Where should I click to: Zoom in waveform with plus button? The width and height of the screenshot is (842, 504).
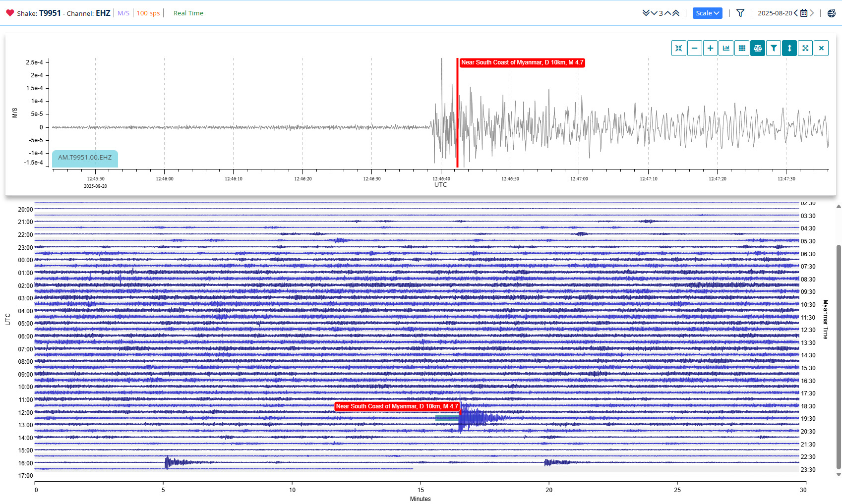(711, 48)
